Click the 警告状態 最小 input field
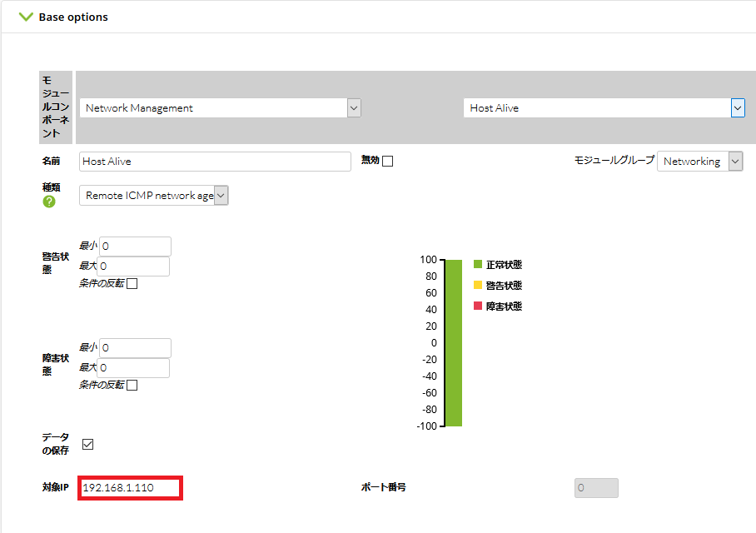The image size is (756, 533). click(x=135, y=247)
